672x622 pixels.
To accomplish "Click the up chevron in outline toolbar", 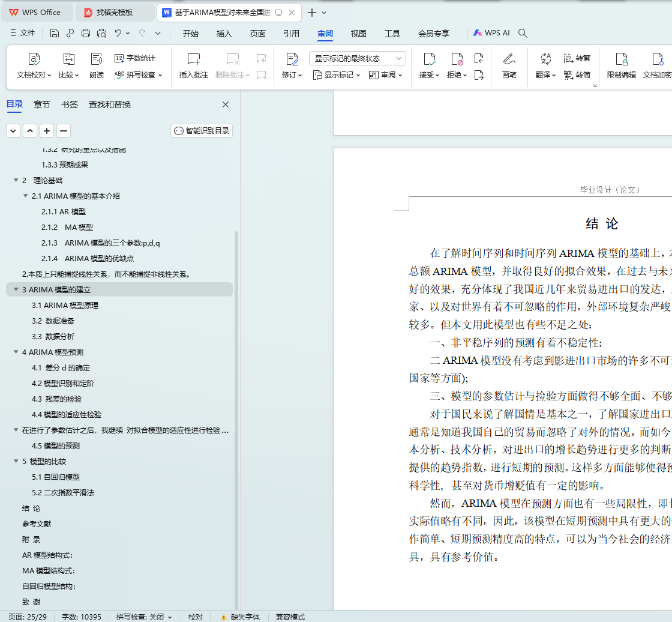I will [30, 131].
